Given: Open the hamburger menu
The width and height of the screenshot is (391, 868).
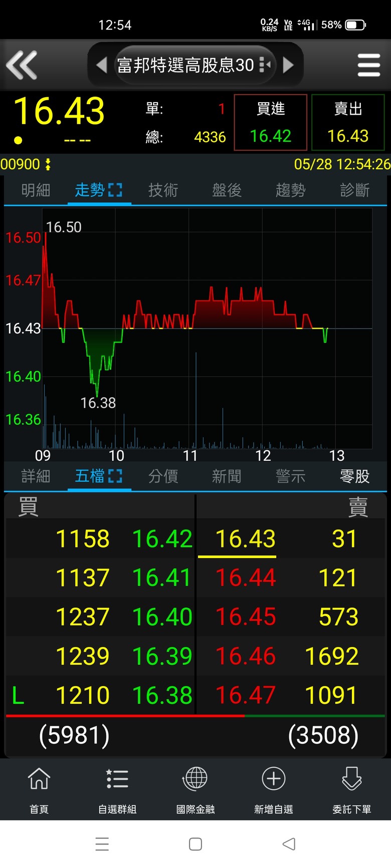Looking at the screenshot, I should [369, 65].
